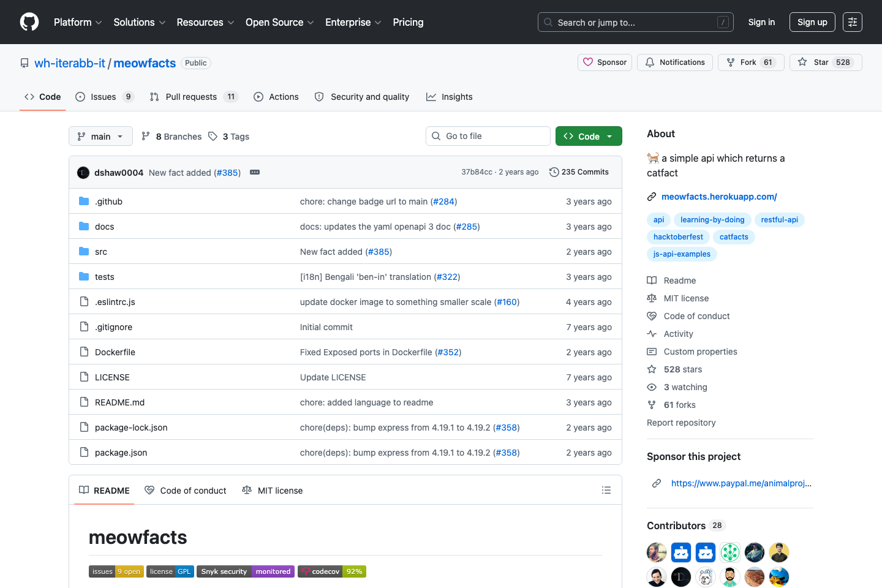Open the README outline list icon
The image size is (882, 588).
tap(606, 490)
